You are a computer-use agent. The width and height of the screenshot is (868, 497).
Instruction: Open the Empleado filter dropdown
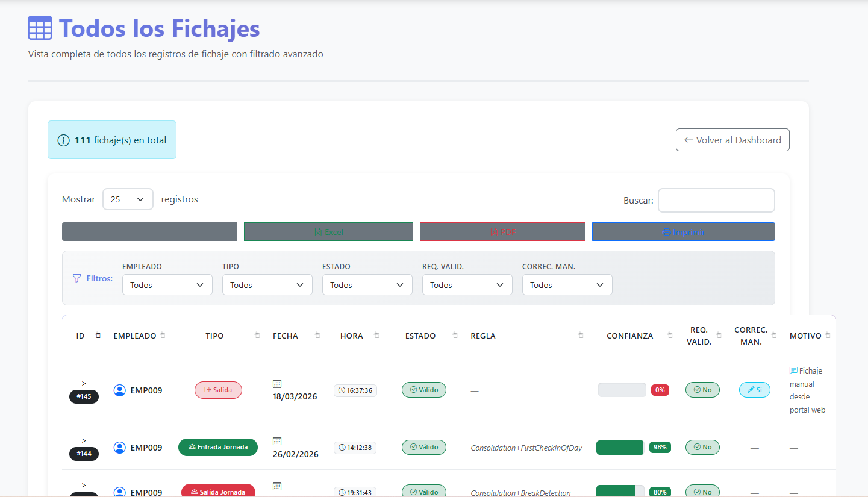(x=167, y=285)
